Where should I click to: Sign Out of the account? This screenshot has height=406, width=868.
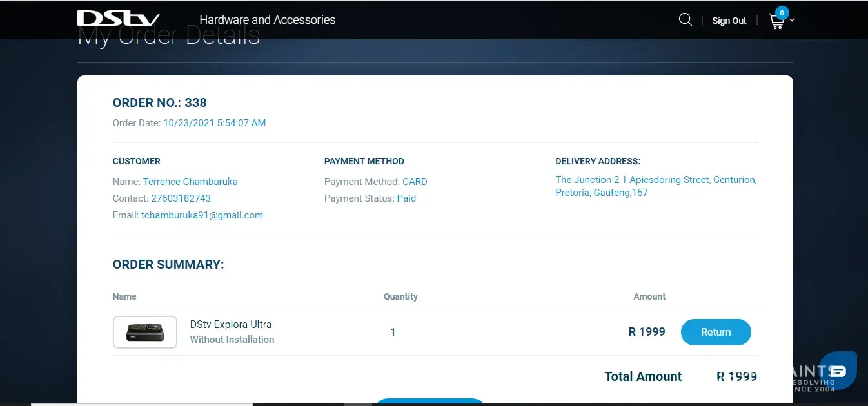(729, 21)
